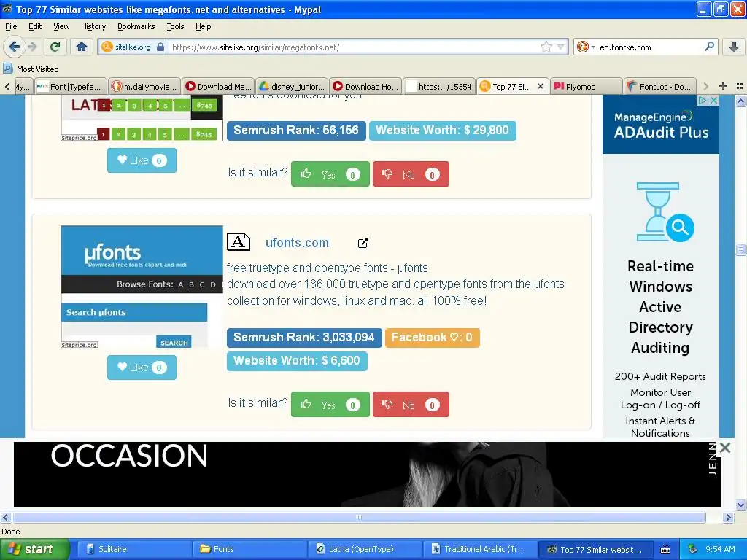Click Website Worth: $ 29,800 badge
Screen dimensions: 747x560
point(442,130)
